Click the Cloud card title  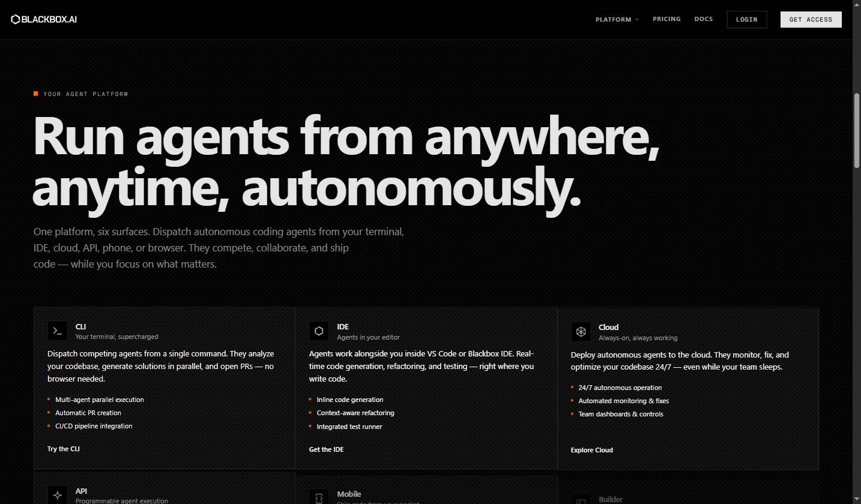[x=608, y=327]
